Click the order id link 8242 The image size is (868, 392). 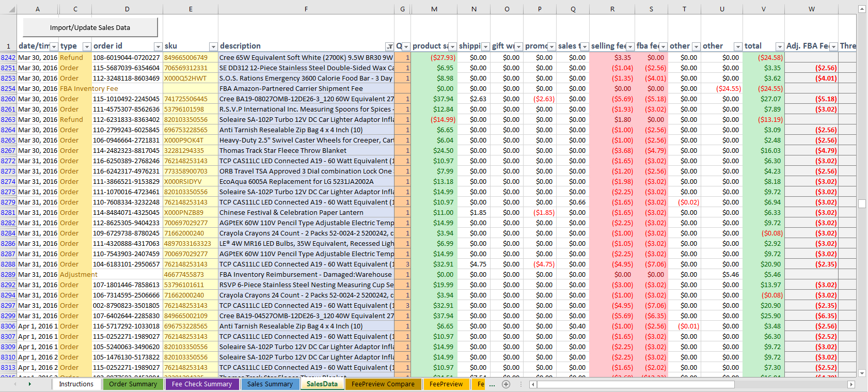point(8,58)
